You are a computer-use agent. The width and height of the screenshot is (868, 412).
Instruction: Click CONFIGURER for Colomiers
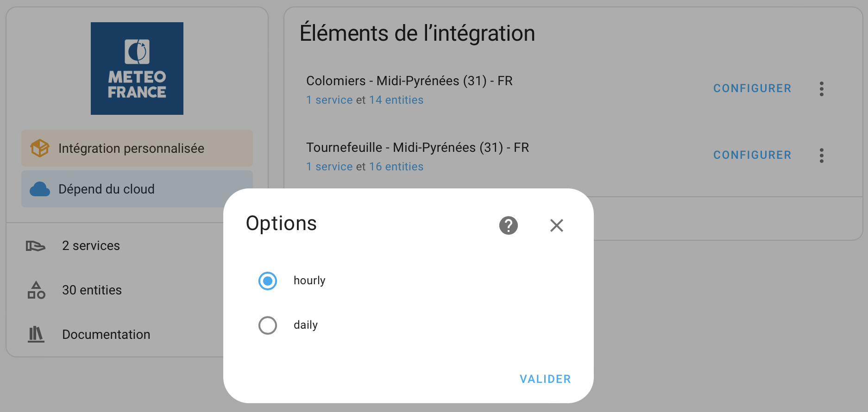752,88
